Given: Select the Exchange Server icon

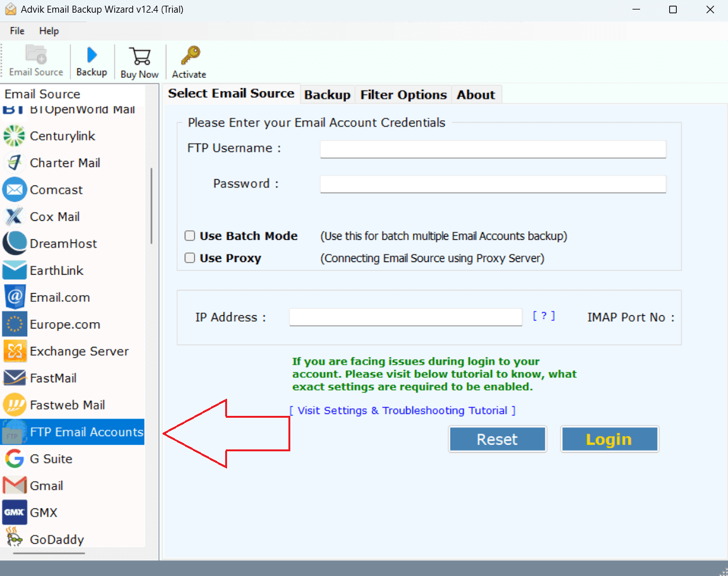Looking at the screenshot, I should click(x=14, y=351).
